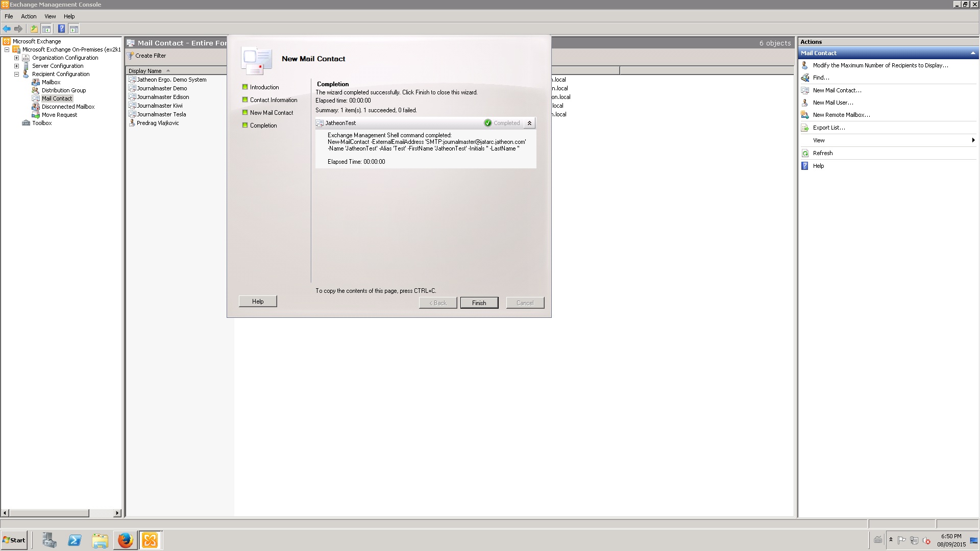Collapse Microsoft Exchange On-Premises node
This screenshot has width=980, height=551.
pos(7,49)
